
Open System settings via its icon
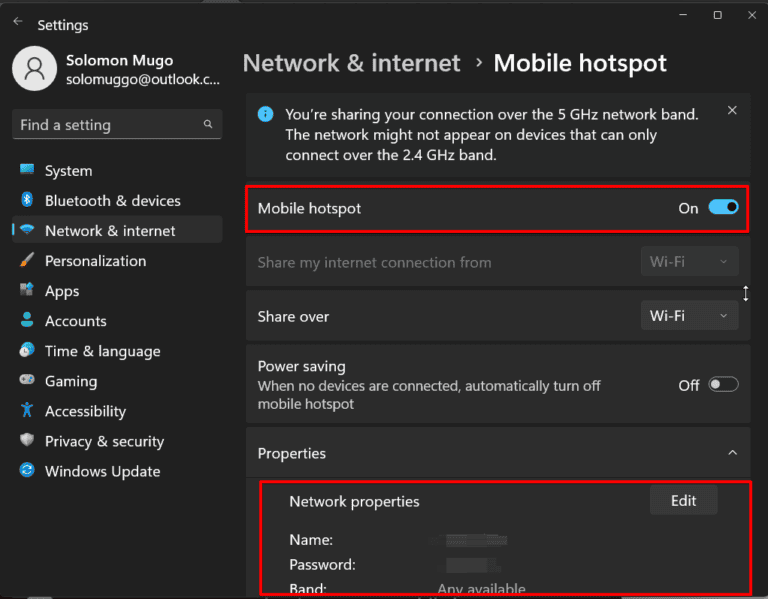tap(27, 170)
